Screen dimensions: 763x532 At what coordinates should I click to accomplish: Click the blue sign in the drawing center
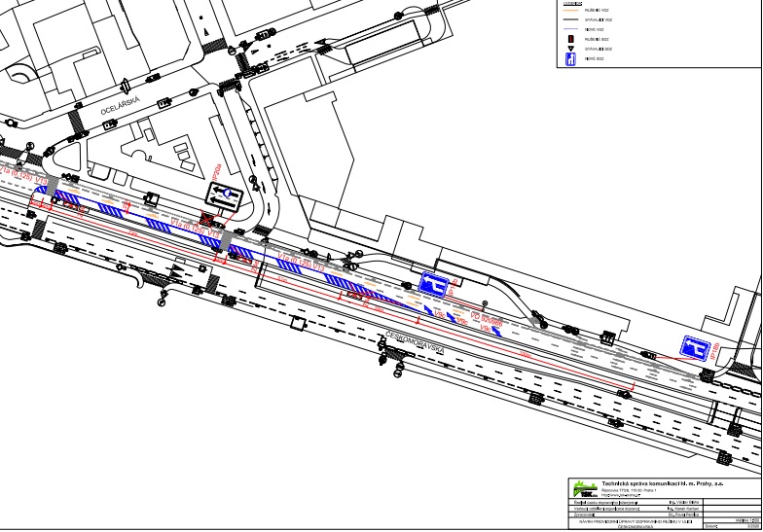click(x=433, y=284)
